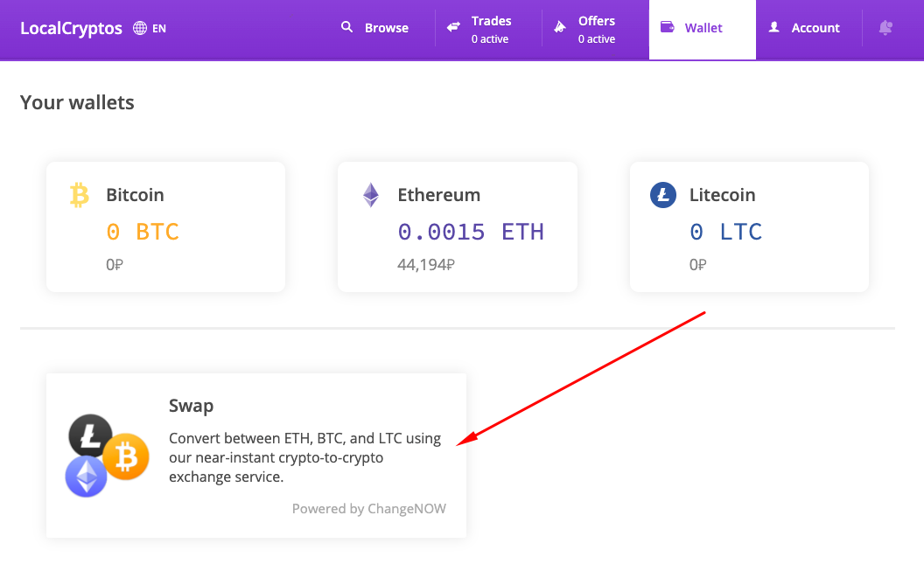Click the search magnifier beside Browse
Screen dimensions: 924x571
(346, 27)
